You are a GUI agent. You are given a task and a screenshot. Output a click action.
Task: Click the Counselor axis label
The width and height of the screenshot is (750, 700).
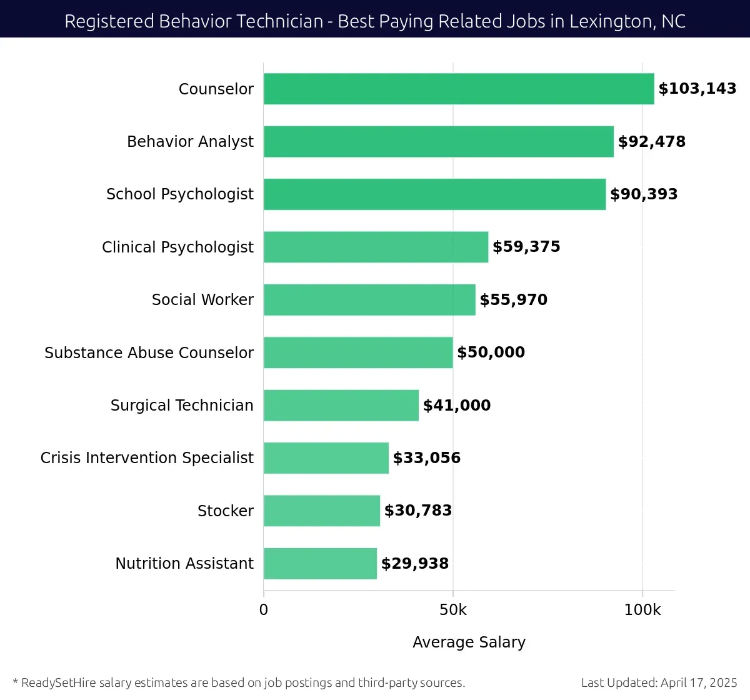[216, 89]
